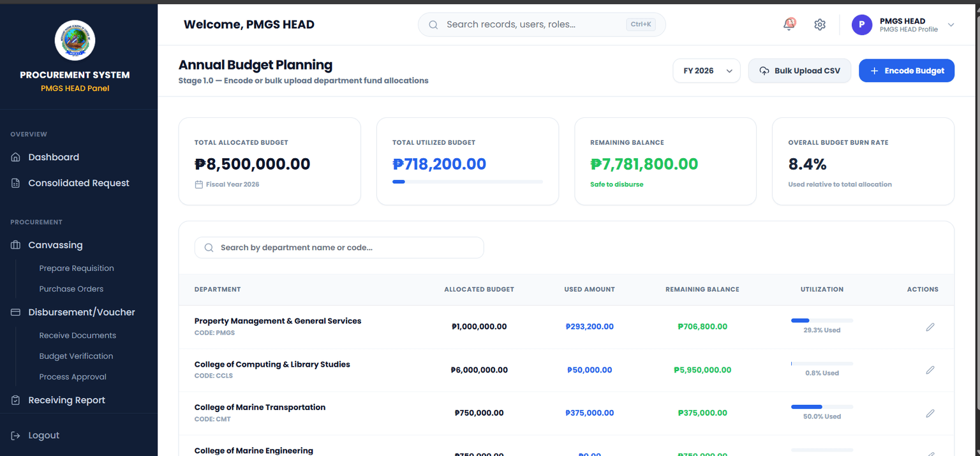This screenshot has height=456, width=980.
Task: Click the purple P profile avatar
Action: pyautogui.click(x=862, y=25)
